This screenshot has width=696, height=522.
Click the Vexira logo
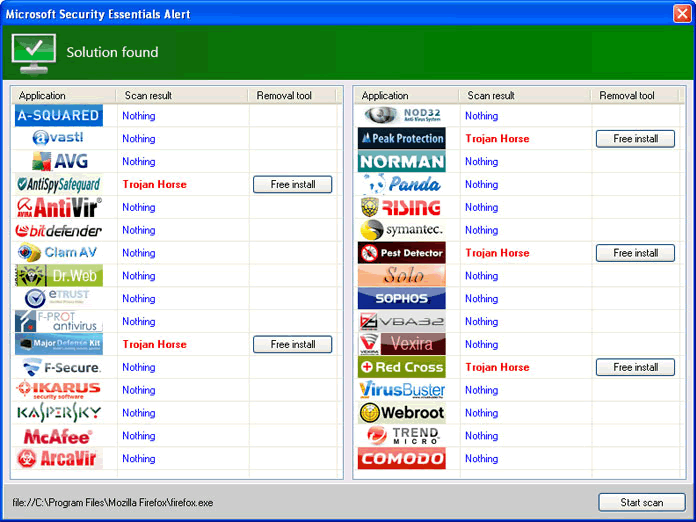402,344
